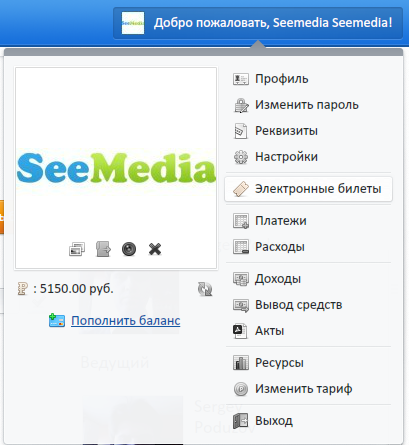Select Изменить пароль
This screenshot has width=409, height=445.
pos(307,105)
